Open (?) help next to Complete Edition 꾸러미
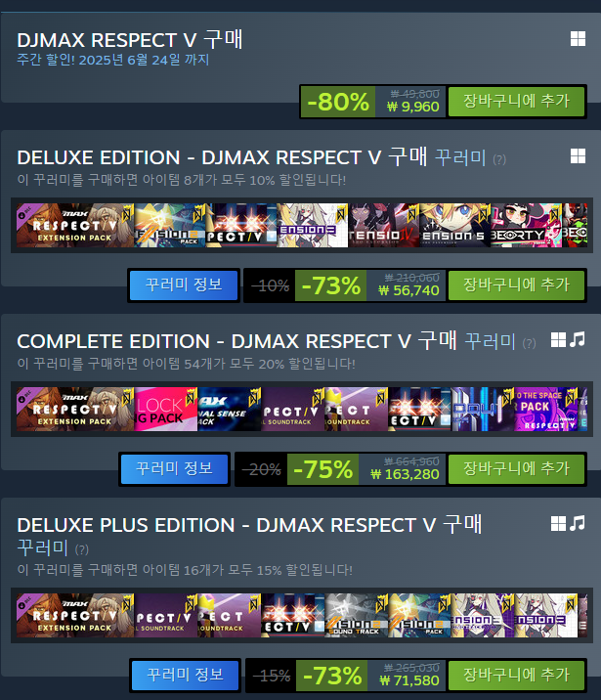 [529, 343]
